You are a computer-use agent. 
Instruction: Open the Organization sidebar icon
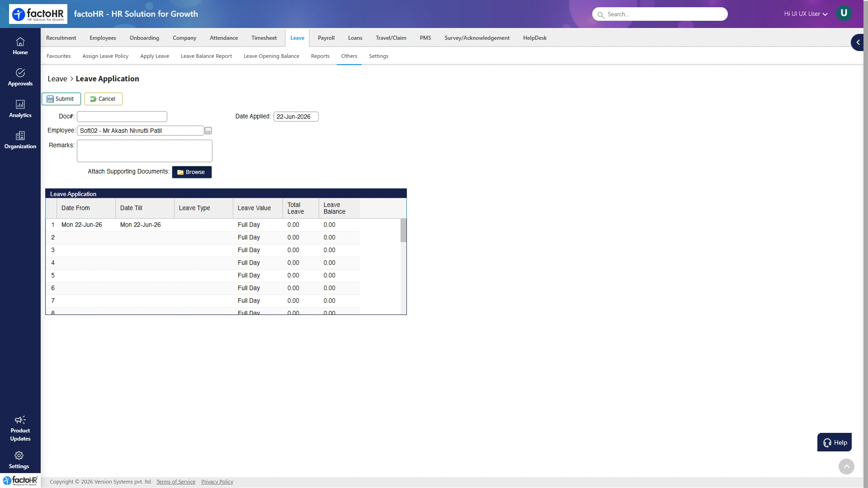tap(20, 140)
